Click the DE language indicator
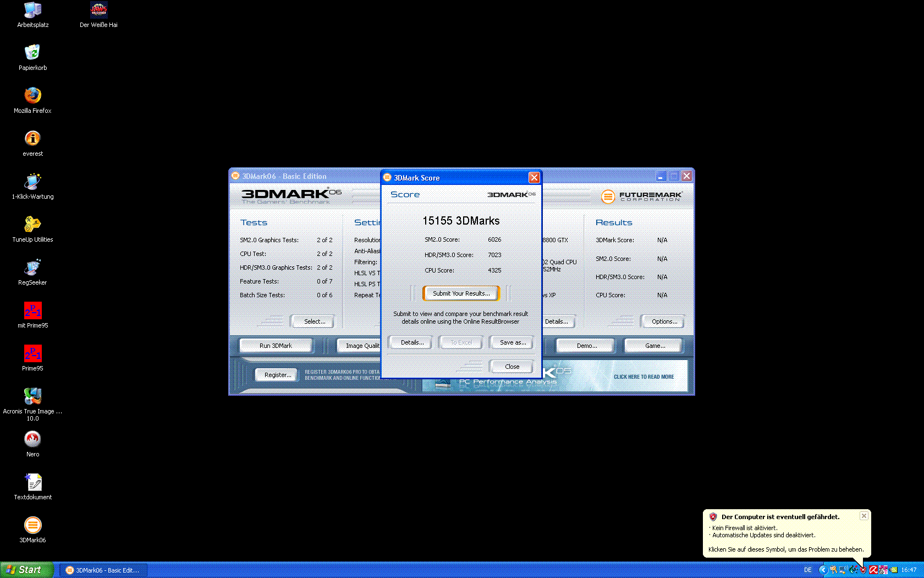Image resolution: width=924 pixels, height=578 pixels. [x=807, y=570]
